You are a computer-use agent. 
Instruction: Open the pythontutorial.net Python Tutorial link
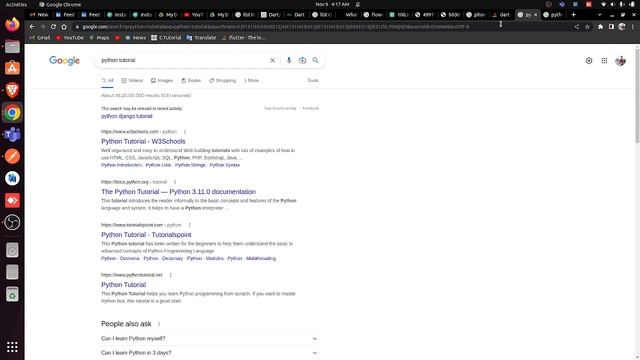pos(124,285)
